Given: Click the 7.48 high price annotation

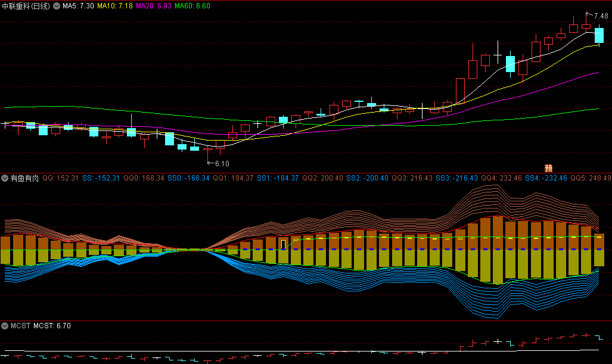Looking at the screenshot, I should 601,16.
